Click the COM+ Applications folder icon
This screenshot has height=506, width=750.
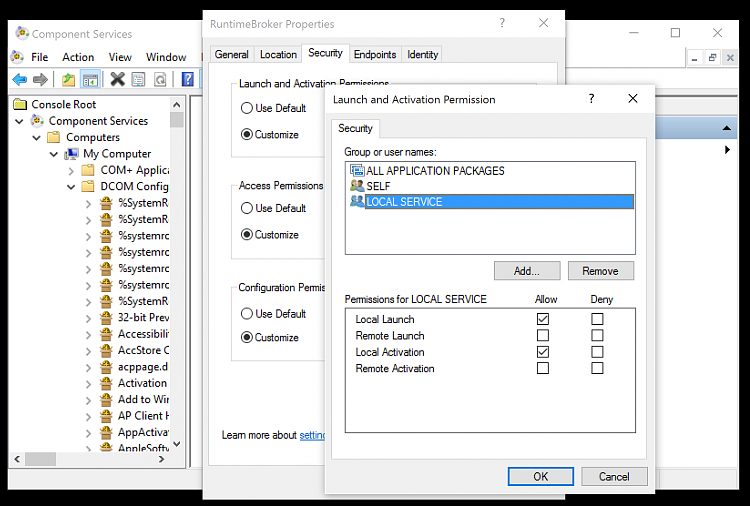tap(88, 170)
